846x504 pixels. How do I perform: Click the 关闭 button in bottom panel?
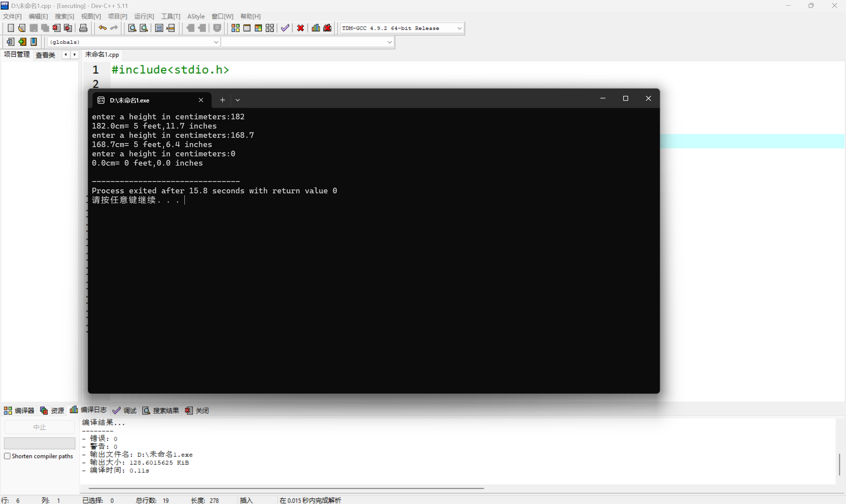coord(197,410)
